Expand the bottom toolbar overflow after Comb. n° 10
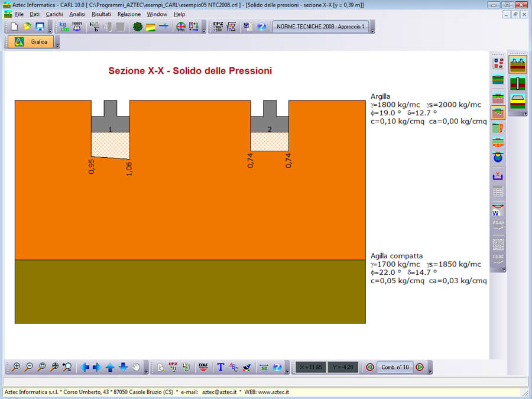 (430, 369)
